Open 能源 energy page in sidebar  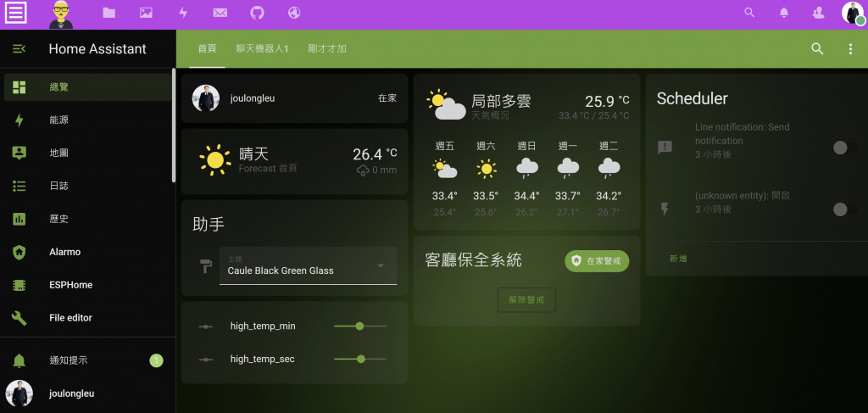[x=88, y=120]
